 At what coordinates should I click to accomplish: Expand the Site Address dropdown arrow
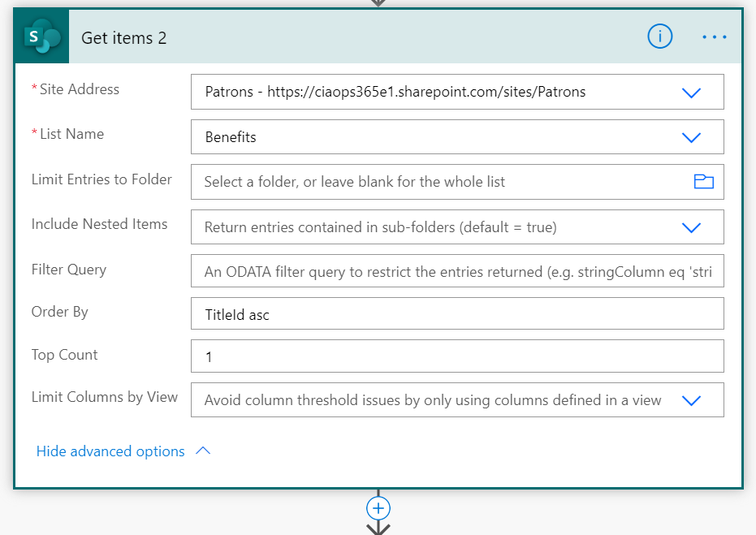[x=691, y=93]
